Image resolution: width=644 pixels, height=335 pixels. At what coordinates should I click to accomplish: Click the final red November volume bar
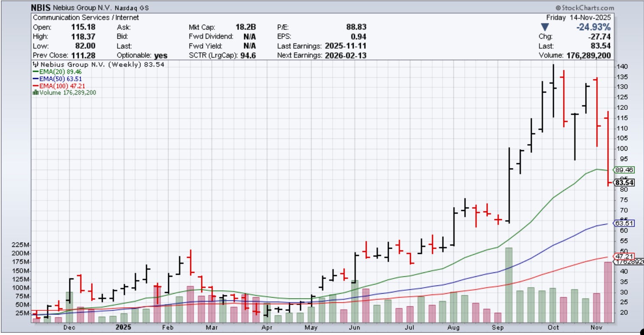608,292
